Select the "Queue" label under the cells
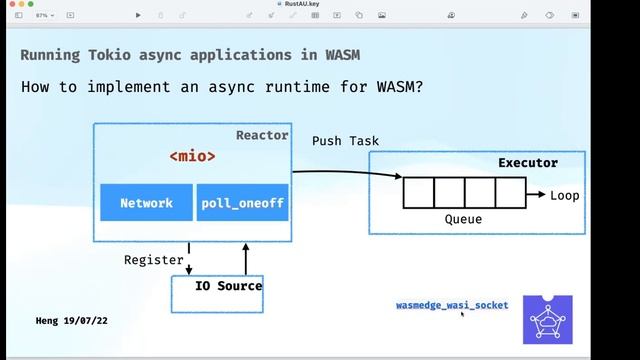Image resolution: width=640 pixels, height=360 pixels. click(x=463, y=219)
